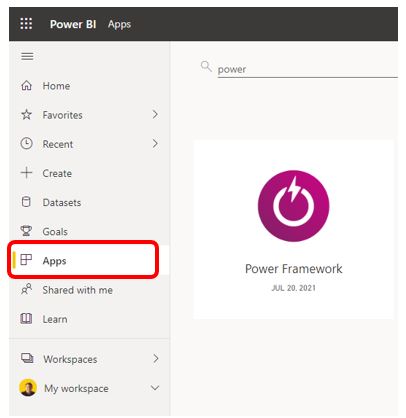Click the apps search field containing power

pos(307,69)
